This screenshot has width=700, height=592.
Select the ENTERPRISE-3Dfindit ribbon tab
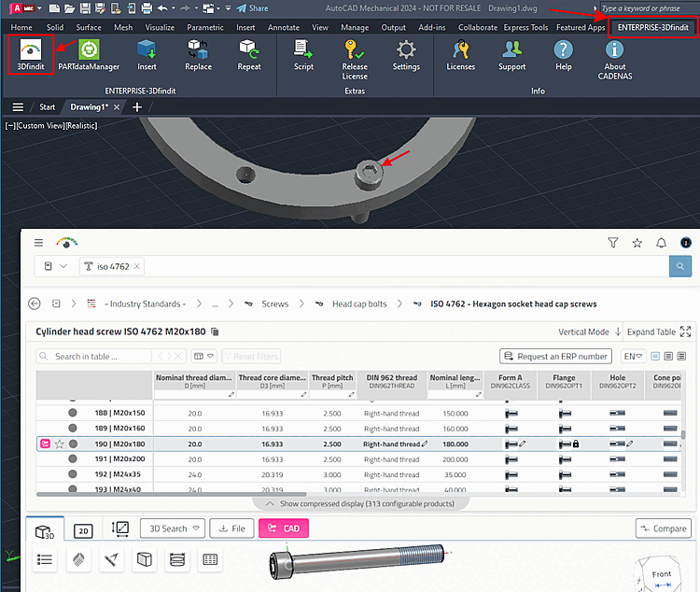[652, 27]
